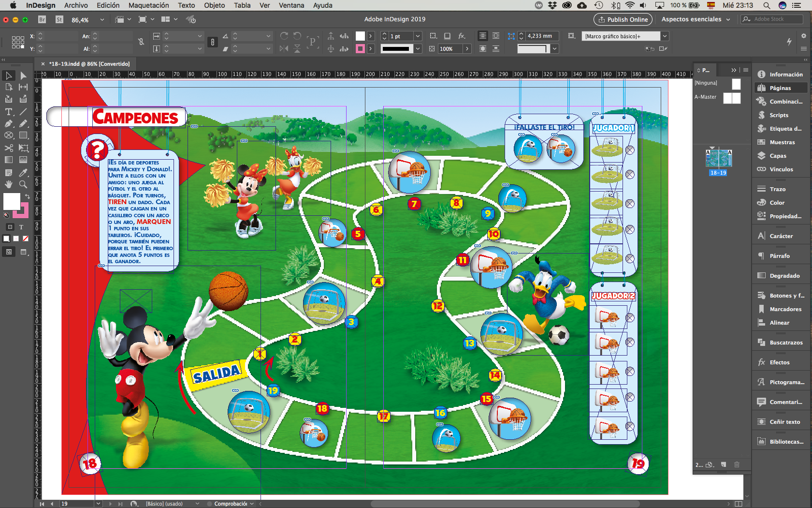
Task: Open the Aspectos esenciales workspace switcher
Action: click(696, 19)
